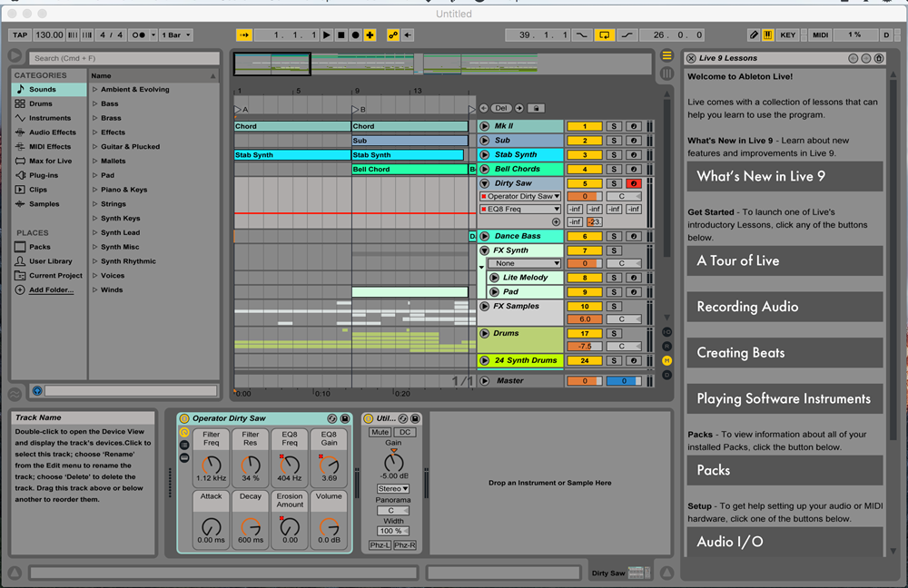Screen dimensions: 908x588
Task: Click the Follow playback arrow button
Action: tap(244, 35)
